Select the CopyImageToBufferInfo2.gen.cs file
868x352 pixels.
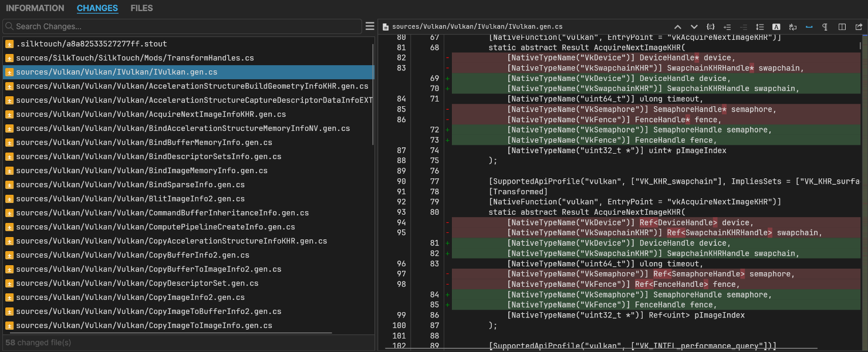pos(188,312)
